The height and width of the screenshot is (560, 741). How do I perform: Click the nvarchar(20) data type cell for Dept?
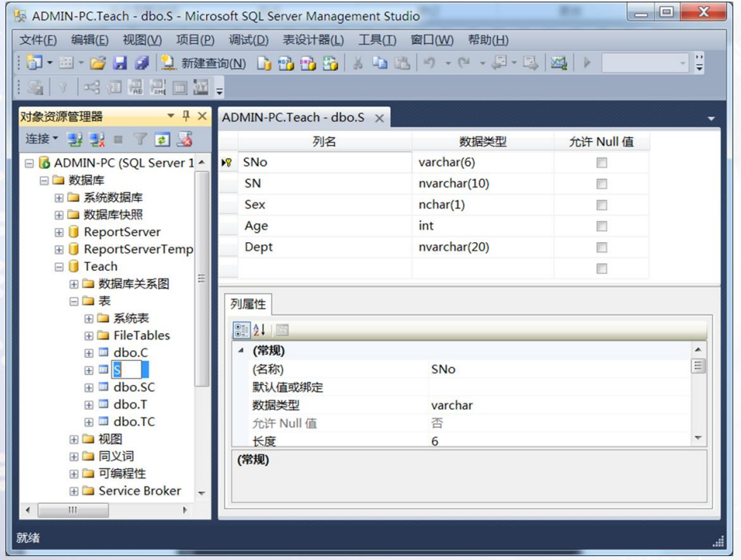point(482,247)
